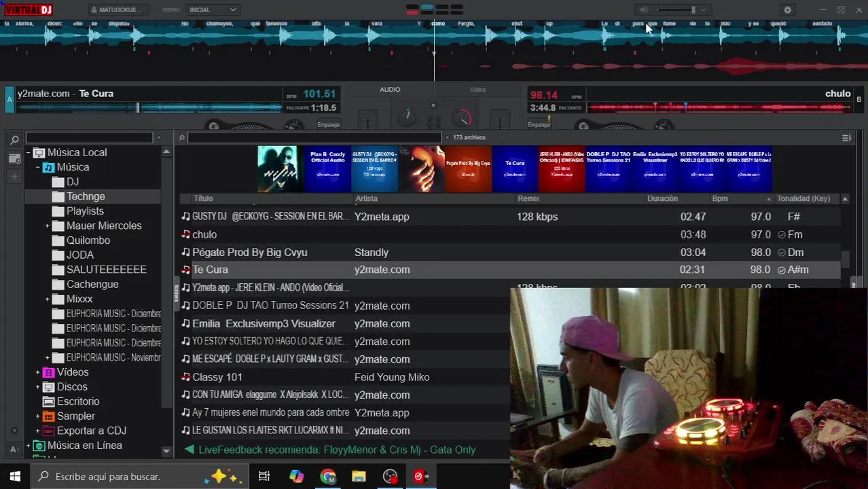Click Escritorio desktop icon

(48, 401)
